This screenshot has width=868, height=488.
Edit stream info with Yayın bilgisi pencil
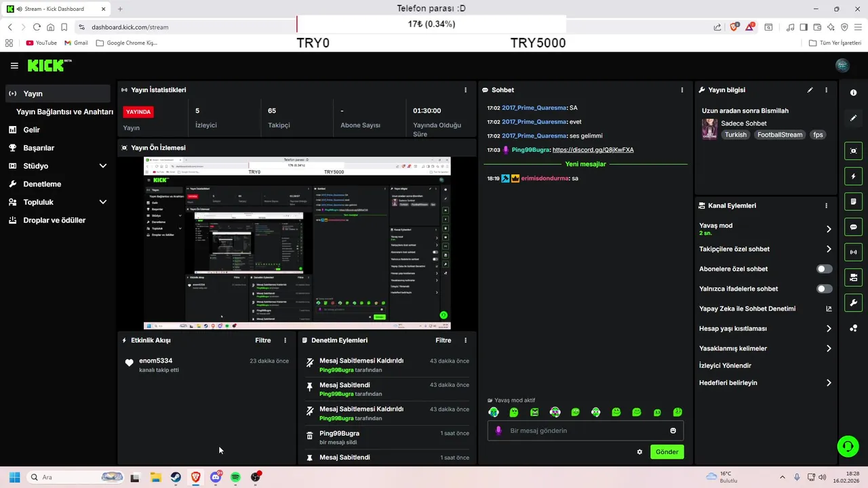pos(810,89)
